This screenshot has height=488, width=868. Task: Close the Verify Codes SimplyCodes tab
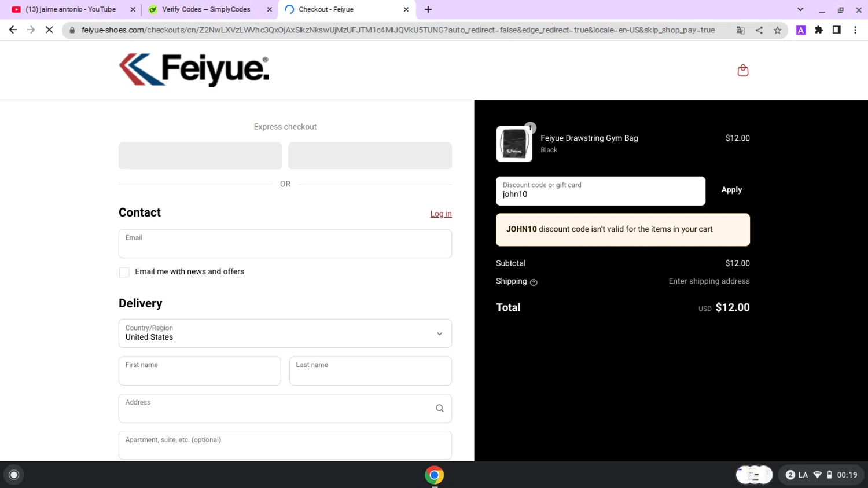[x=269, y=9]
